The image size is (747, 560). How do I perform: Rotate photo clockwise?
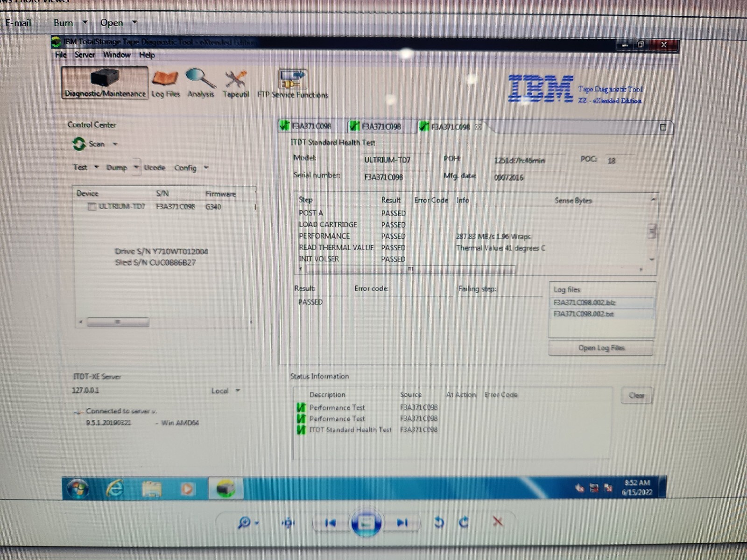[x=464, y=522]
